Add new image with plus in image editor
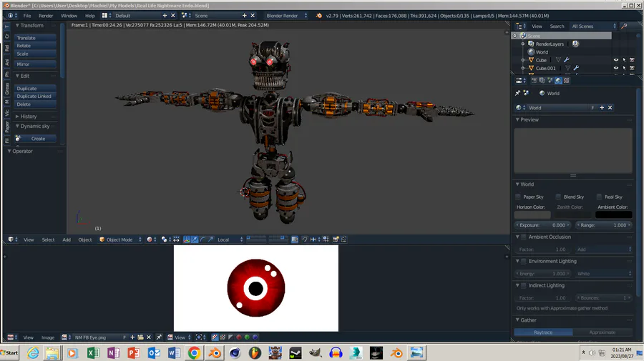 [132, 337]
